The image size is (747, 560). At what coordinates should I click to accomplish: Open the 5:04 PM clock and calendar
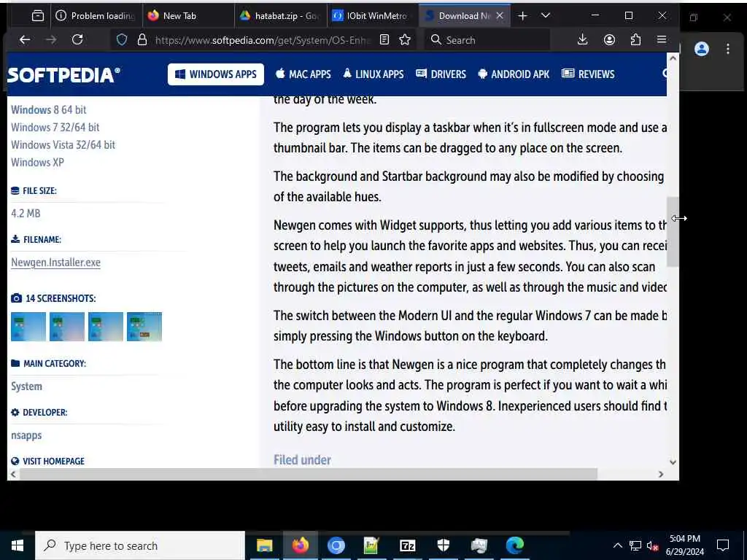[684, 545]
